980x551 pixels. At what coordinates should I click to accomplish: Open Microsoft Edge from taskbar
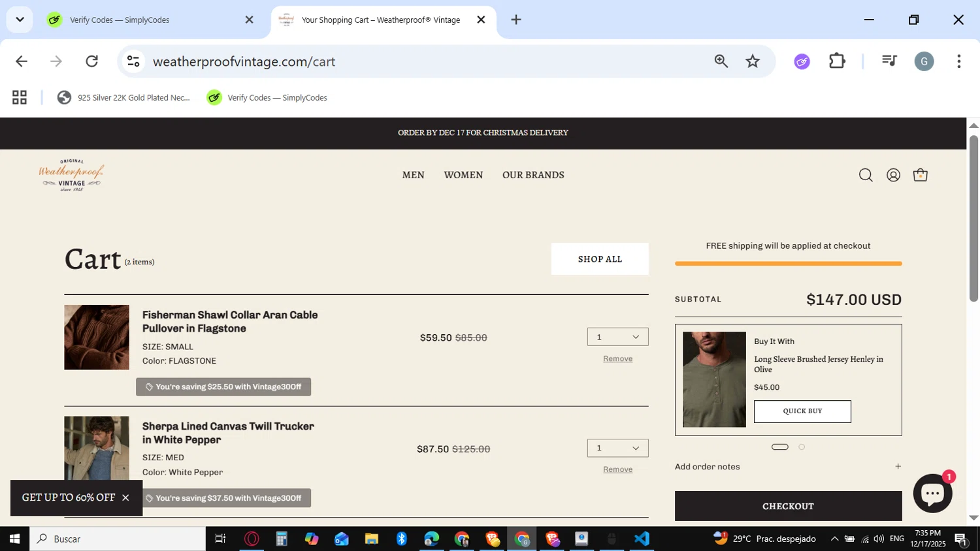(431, 539)
